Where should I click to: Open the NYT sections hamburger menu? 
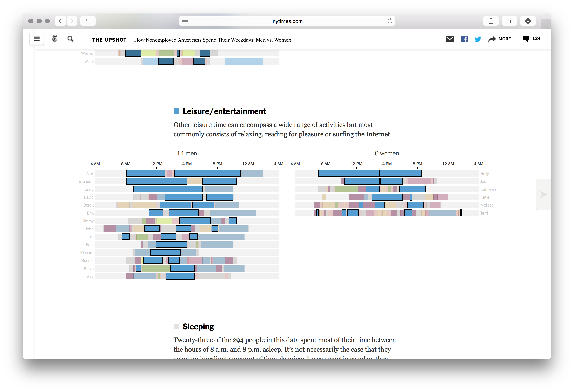36,39
